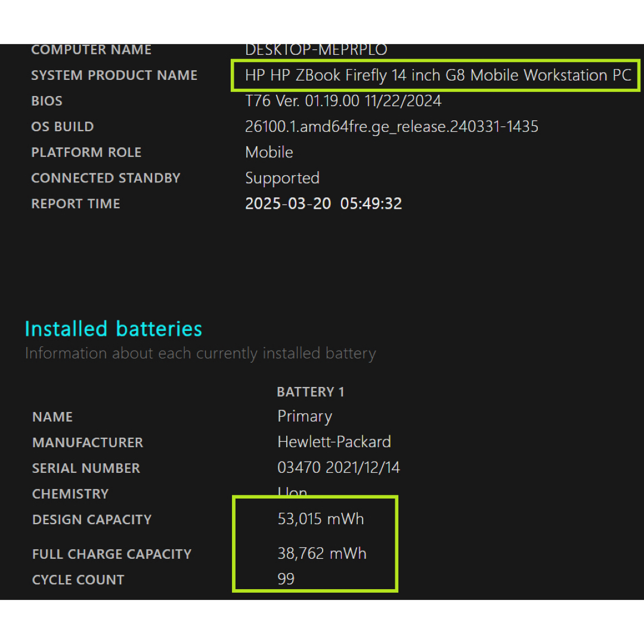Select the REPORT TIME label
Viewport: 644px width, 644px height.
[76, 204]
